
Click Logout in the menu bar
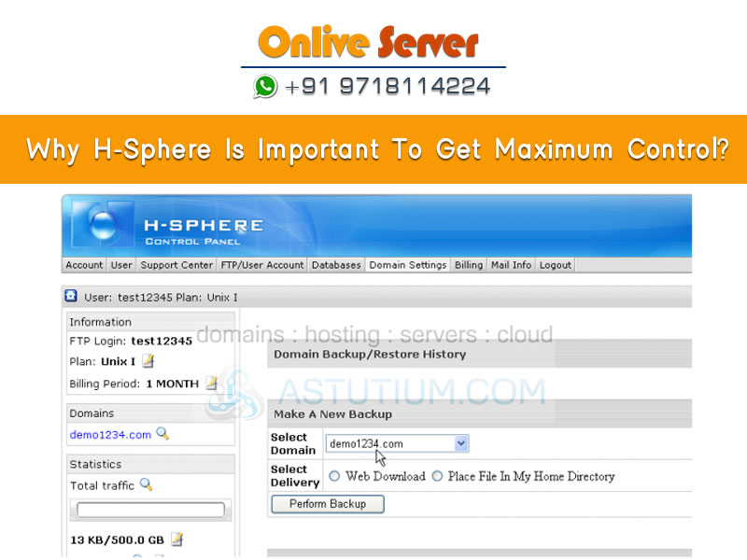tap(555, 265)
